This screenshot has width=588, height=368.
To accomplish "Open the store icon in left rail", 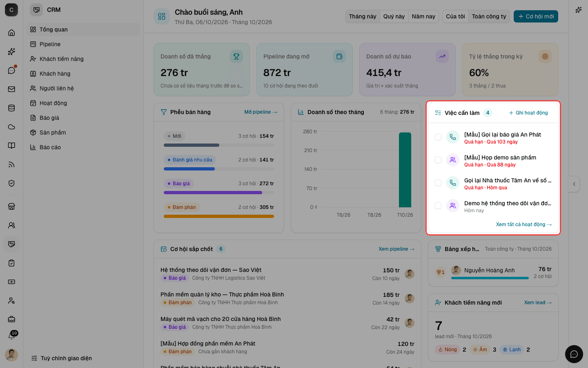I will (11, 206).
